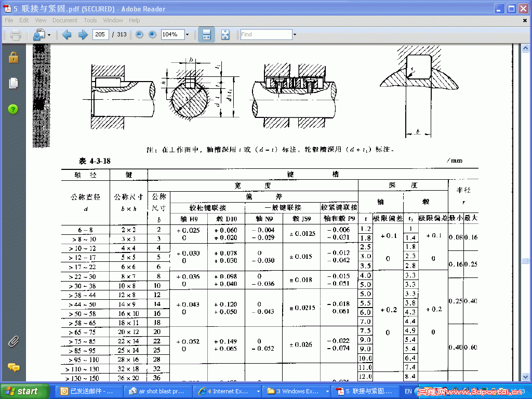Click the scroll up arrow of scrollbar
This screenshot has width=532, height=399.
[525, 48]
